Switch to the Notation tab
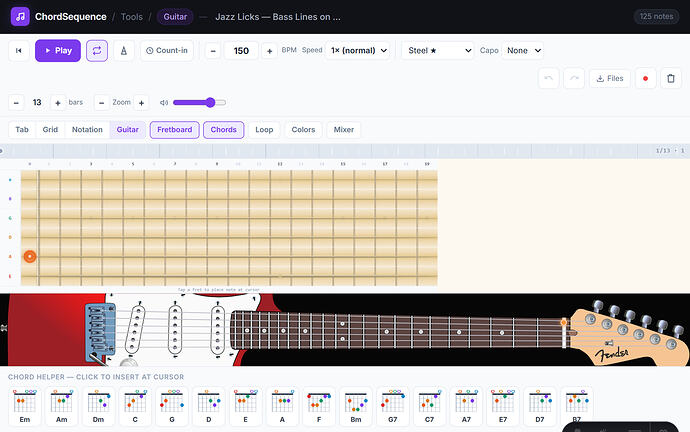690x432 pixels. pyautogui.click(x=87, y=130)
